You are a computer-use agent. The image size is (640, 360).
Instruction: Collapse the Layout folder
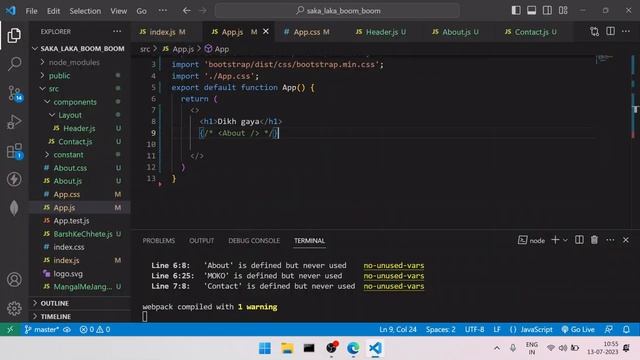click(x=52, y=115)
